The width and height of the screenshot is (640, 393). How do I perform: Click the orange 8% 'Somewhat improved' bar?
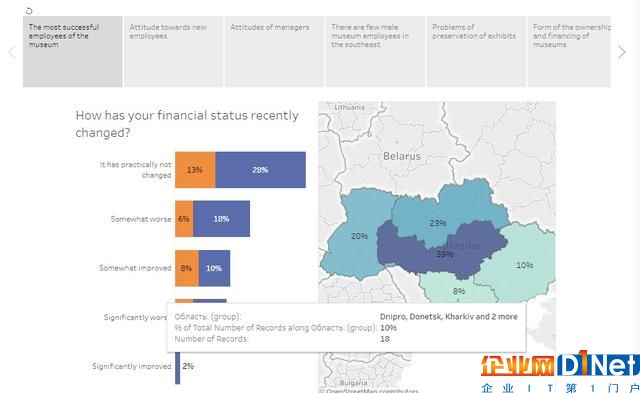[187, 268]
